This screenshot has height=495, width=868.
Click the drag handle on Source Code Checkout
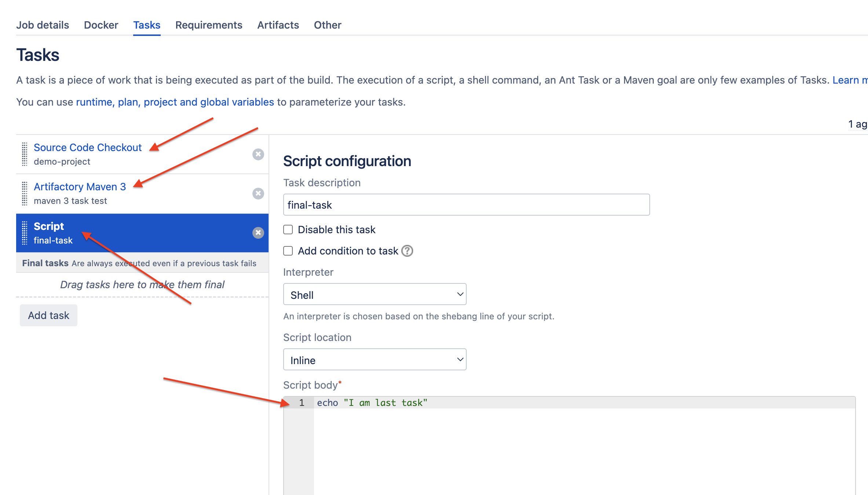click(24, 154)
